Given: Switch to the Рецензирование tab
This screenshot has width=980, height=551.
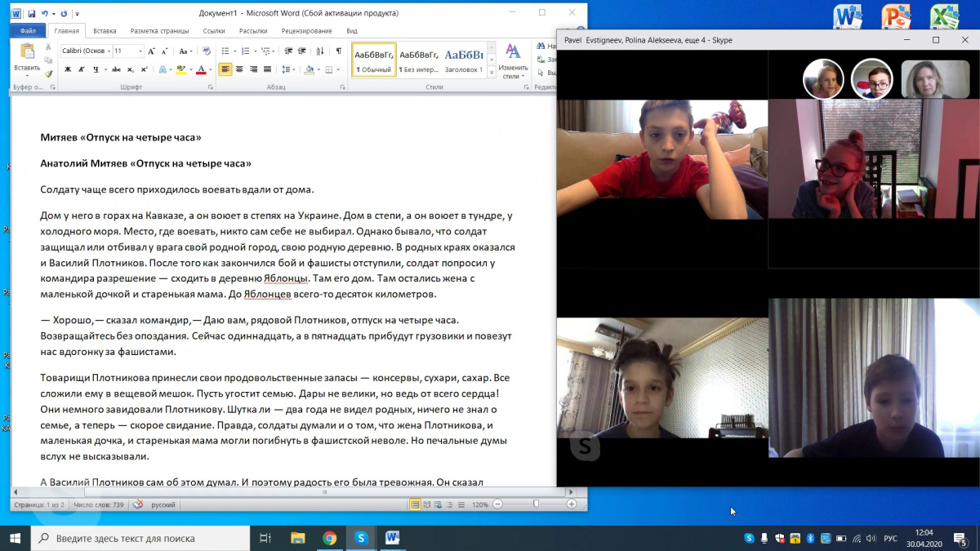Looking at the screenshot, I should tap(307, 31).
